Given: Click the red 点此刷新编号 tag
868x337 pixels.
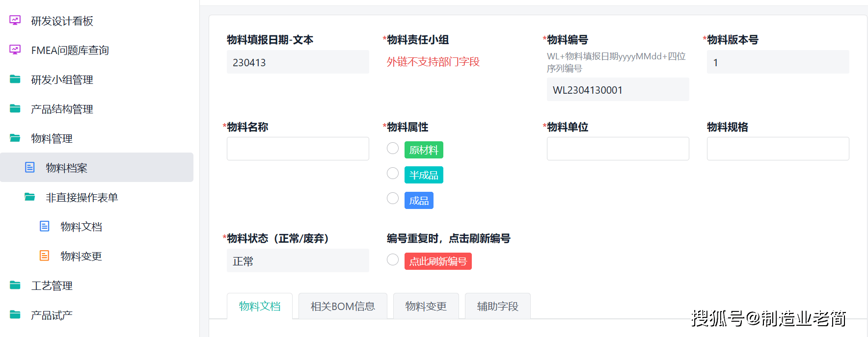Looking at the screenshot, I should coord(438,261).
